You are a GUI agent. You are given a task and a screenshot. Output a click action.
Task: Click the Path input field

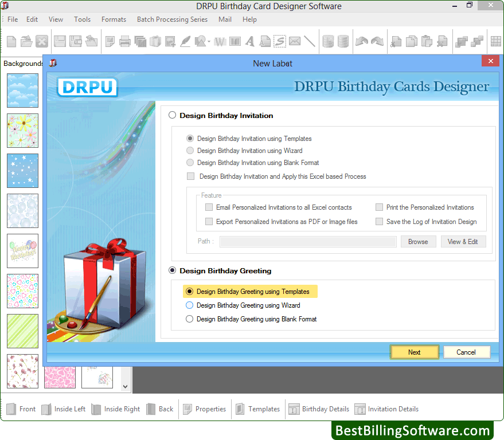pos(308,242)
